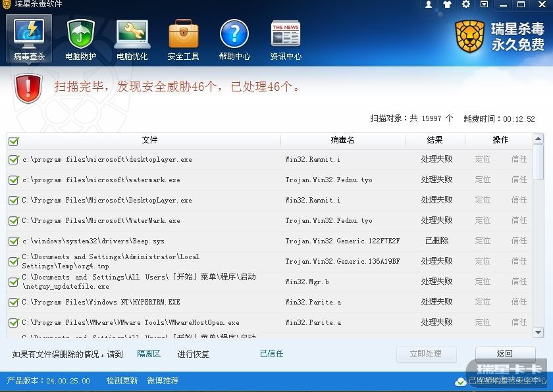Image resolution: width=553 pixels, height=392 pixels.
Task: Click the cloud security center status icon
Action: click(x=460, y=381)
